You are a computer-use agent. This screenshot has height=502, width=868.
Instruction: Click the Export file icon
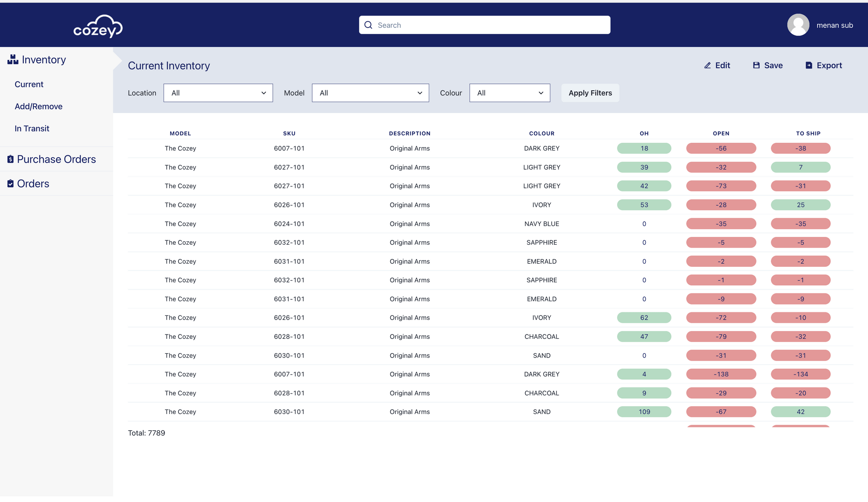point(809,66)
